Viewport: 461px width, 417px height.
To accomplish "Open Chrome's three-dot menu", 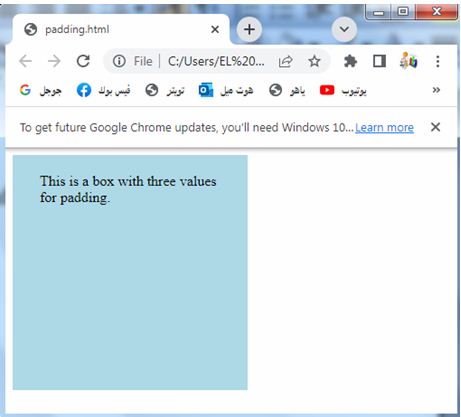I will coord(438,61).
